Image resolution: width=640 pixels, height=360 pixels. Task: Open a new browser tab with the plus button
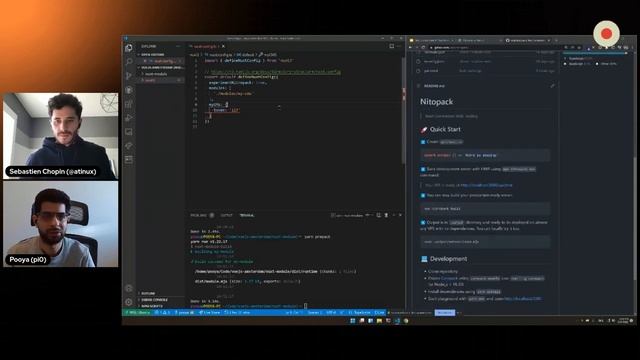click(556, 40)
